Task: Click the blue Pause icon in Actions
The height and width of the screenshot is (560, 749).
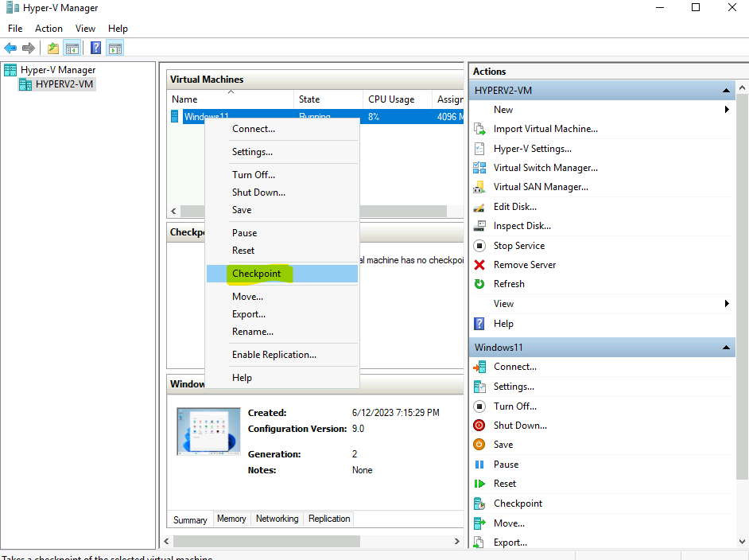Action: 479,465
